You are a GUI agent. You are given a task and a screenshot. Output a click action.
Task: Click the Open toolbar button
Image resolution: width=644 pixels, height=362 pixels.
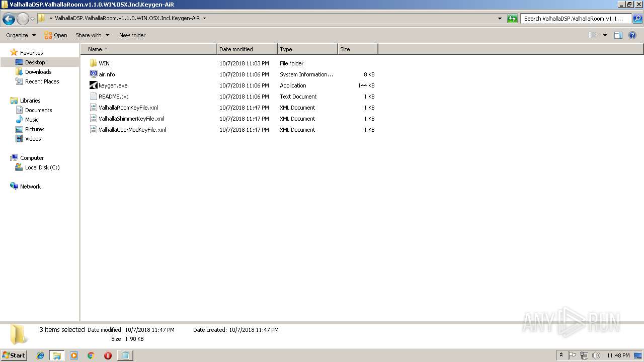(x=56, y=35)
